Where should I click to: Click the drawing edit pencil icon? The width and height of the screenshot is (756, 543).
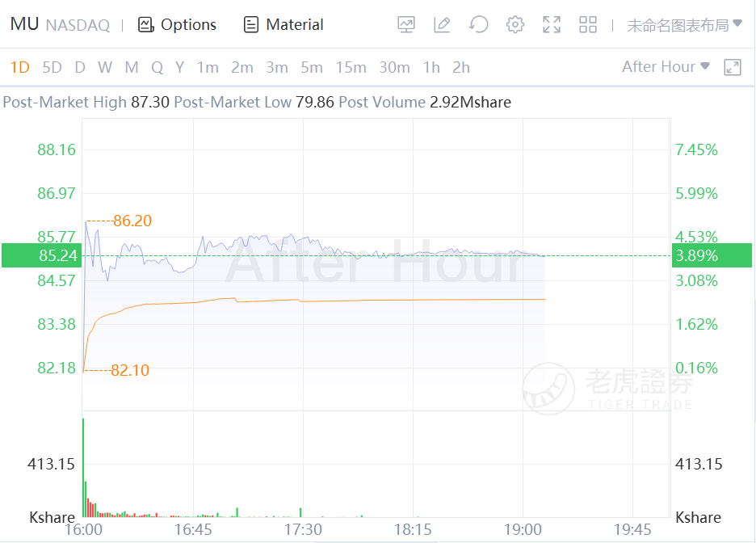pyautogui.click(x=442, y=25)
